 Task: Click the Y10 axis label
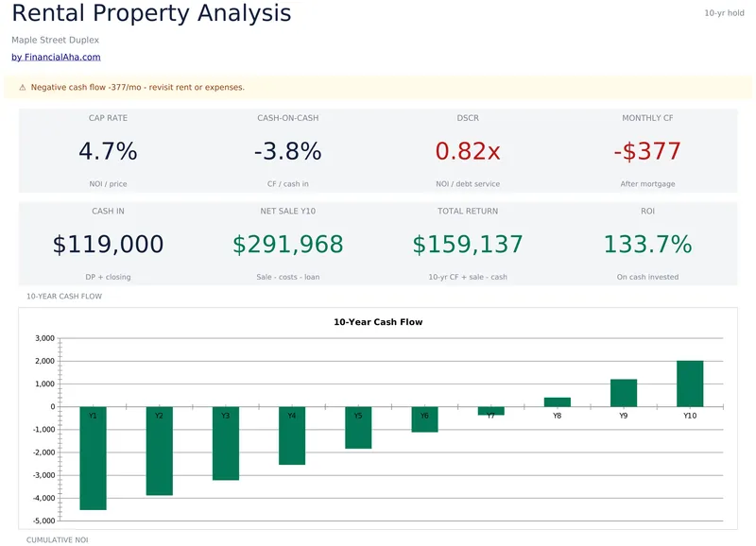pyautogui.click(x=690, y=416)
